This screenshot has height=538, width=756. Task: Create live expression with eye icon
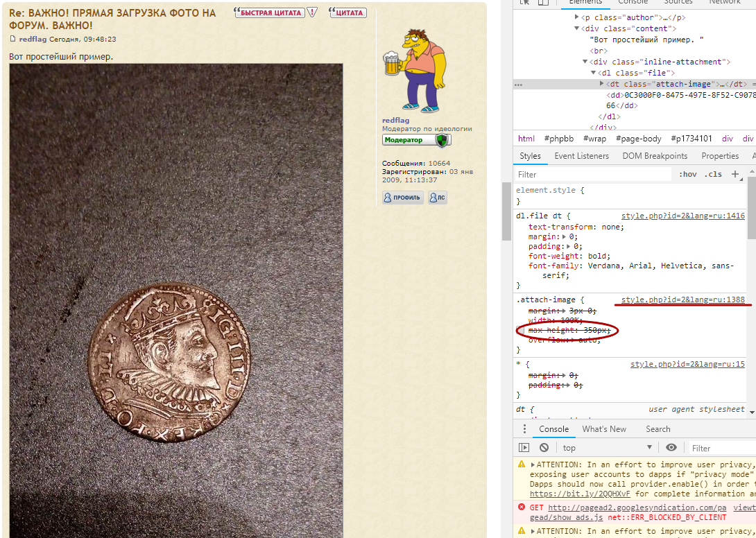coord(671,447)
